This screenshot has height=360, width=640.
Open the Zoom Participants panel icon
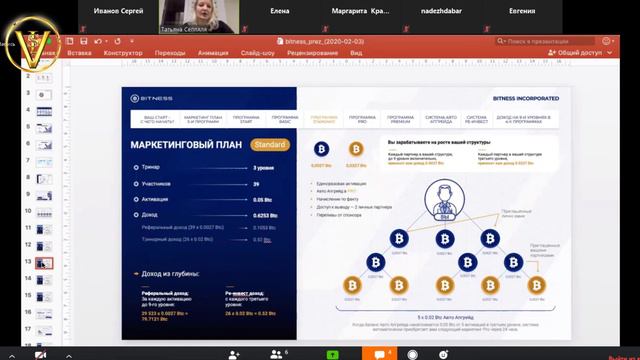[276, 354]
